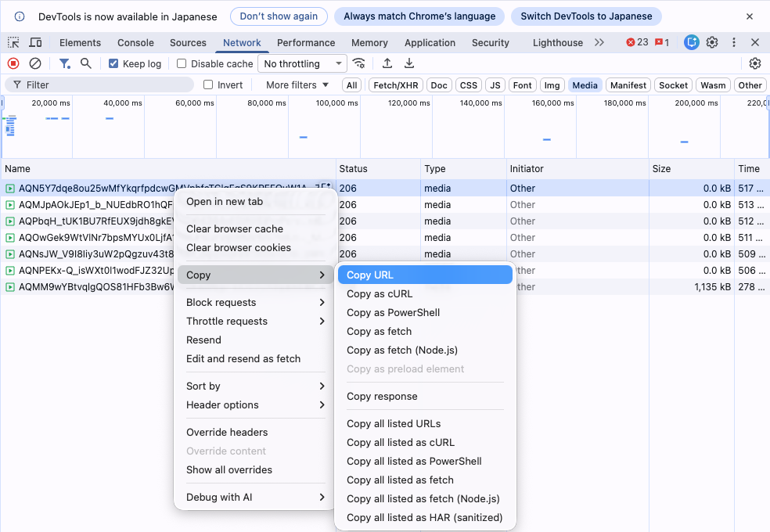Open DevTools settings gear in tab bar
This screenshot has width=770, height=532.
pos(712,43)
